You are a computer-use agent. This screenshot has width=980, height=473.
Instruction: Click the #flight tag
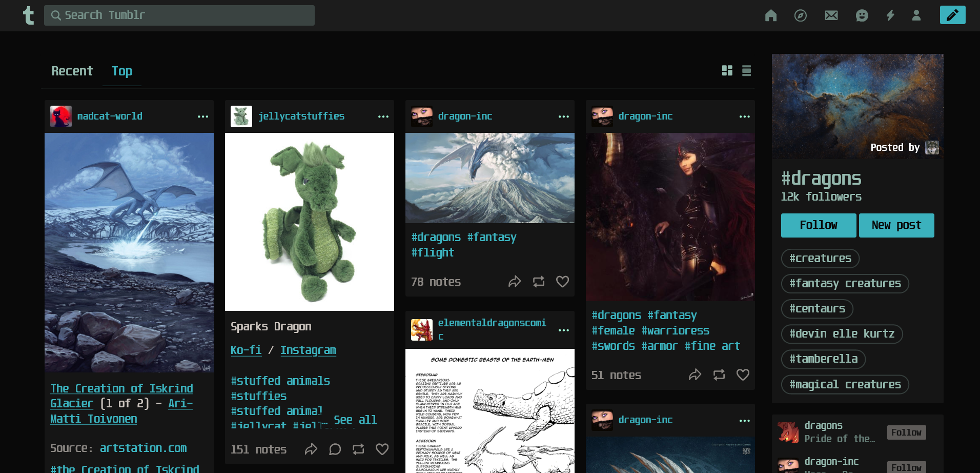[433, 252]
